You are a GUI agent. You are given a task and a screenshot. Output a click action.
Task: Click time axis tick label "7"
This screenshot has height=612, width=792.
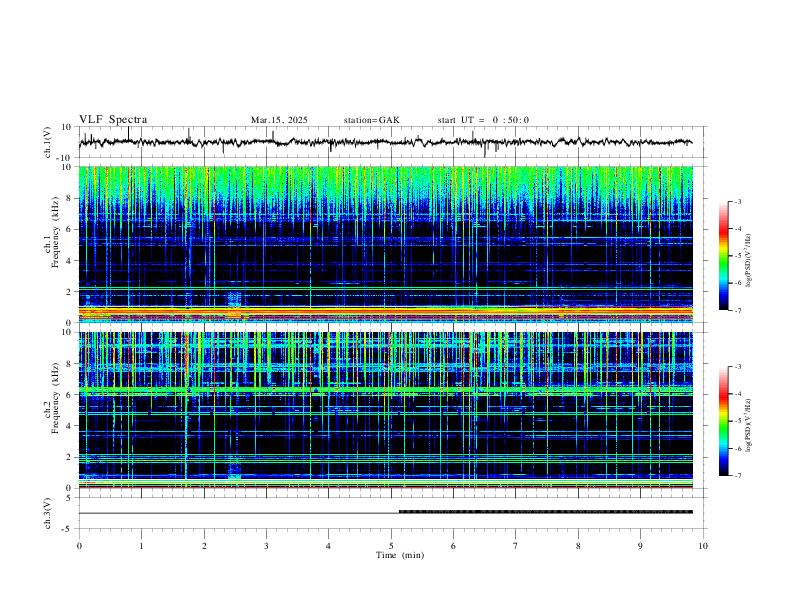[x=516, y=546]
